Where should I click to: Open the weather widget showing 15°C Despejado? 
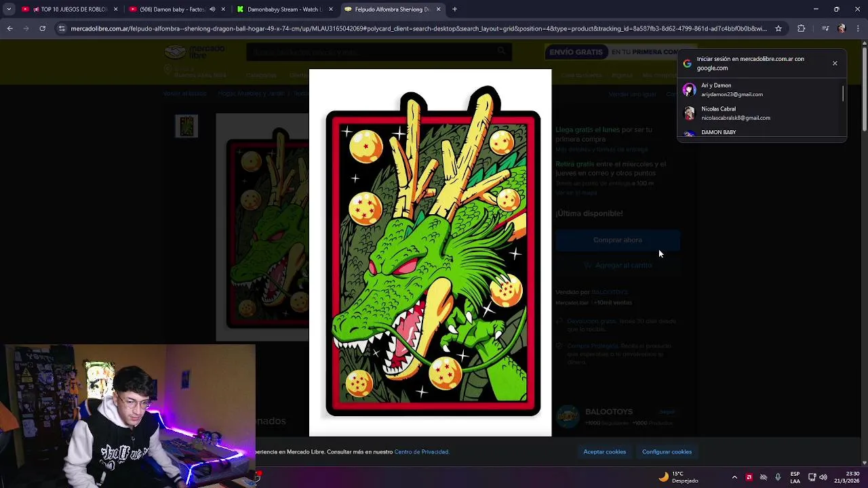pos(678,477)
